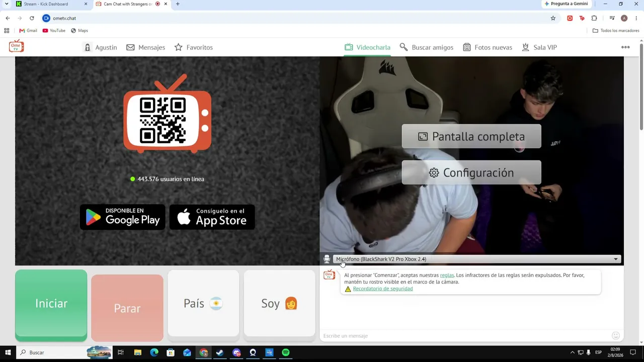Click the microphone icon beside device selector
This screenshot has height=362, width=644.
pyautogui.click(x=327, y=259)
